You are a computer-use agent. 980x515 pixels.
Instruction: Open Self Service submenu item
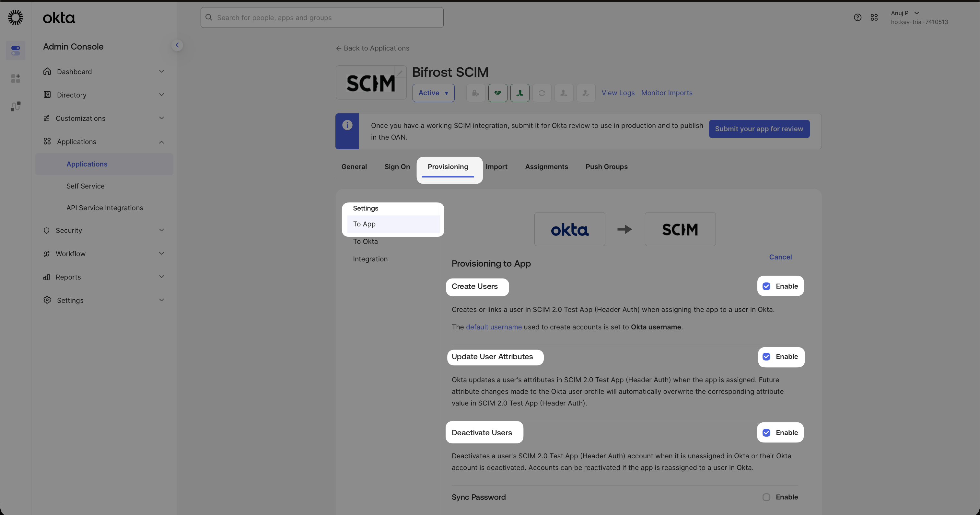click(85, 186)
